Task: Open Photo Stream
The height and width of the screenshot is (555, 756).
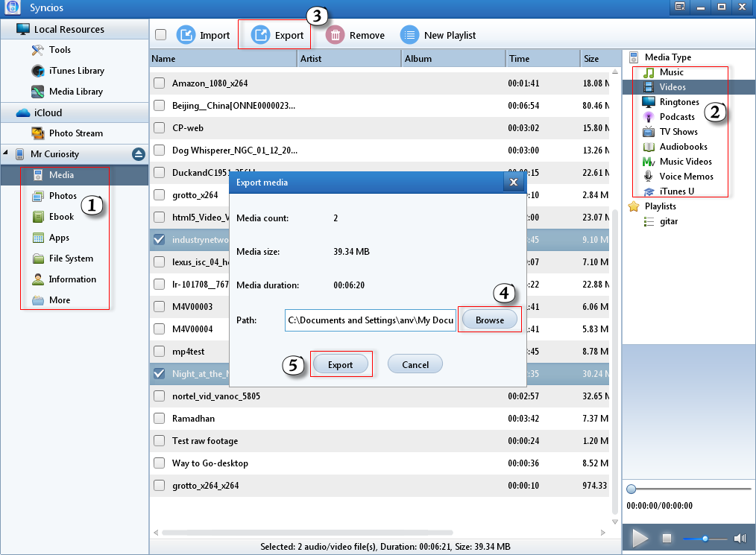Action: tap(76, 133)
